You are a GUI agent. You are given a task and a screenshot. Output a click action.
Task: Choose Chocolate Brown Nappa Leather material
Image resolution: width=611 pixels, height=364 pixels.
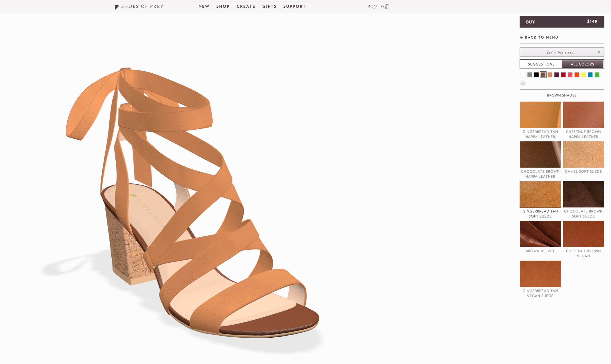point(540,155)
